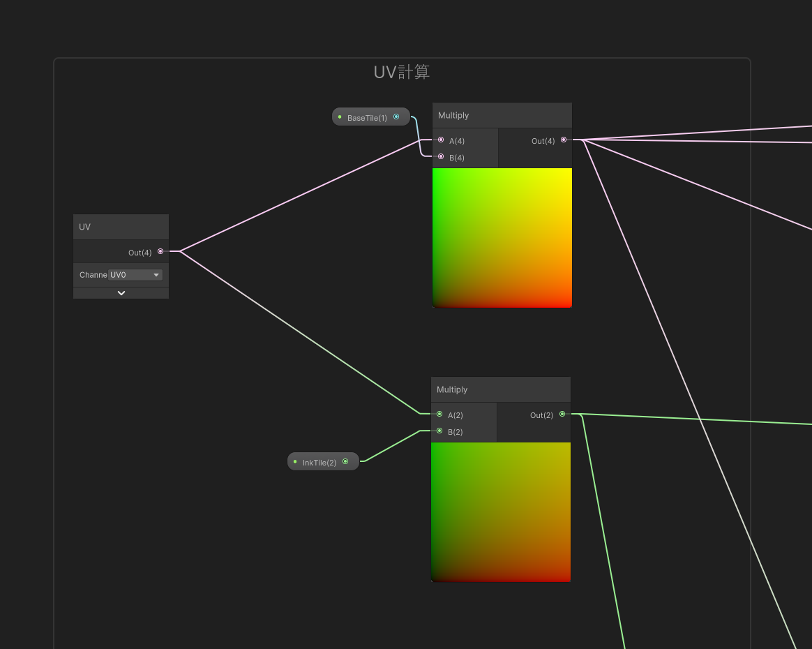
Task: Select the InkTile(2) property node
Action: coord(319,462)
